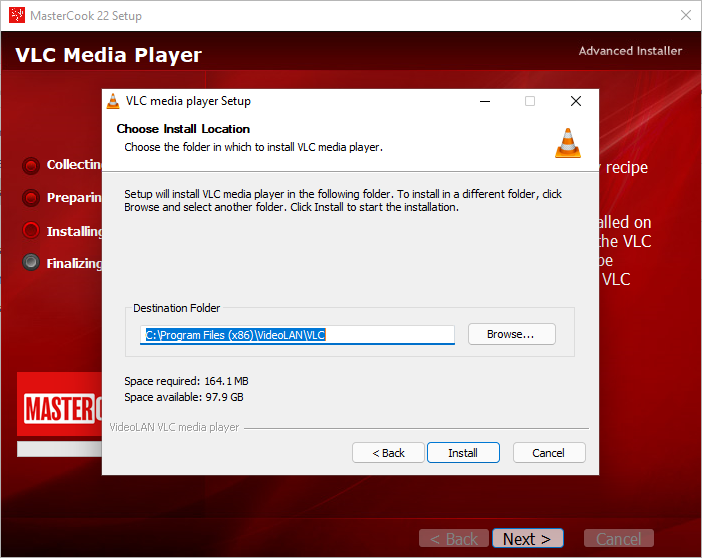Viewport: 702px width, 558px height.
Task: Focus the Destination Folder path field
Action: click(x=297, y=335)
